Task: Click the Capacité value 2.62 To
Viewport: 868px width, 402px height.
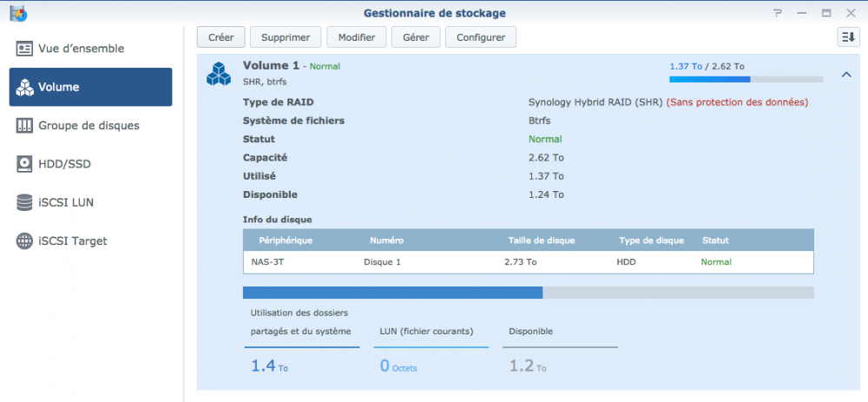Action: tap(546, 158)
